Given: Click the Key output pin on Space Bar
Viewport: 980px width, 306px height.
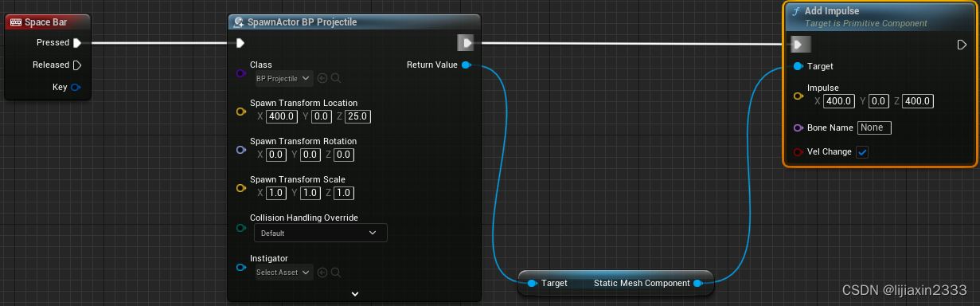Looking at the screenshot, I should tap(75, 87).
